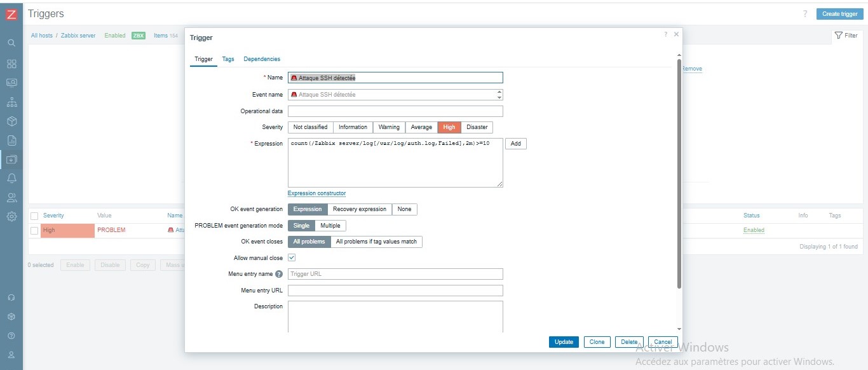This screenshot has height=370, width=868.
Task: Open the Support headset sidebar icon
Action: (x=11, y=298)
